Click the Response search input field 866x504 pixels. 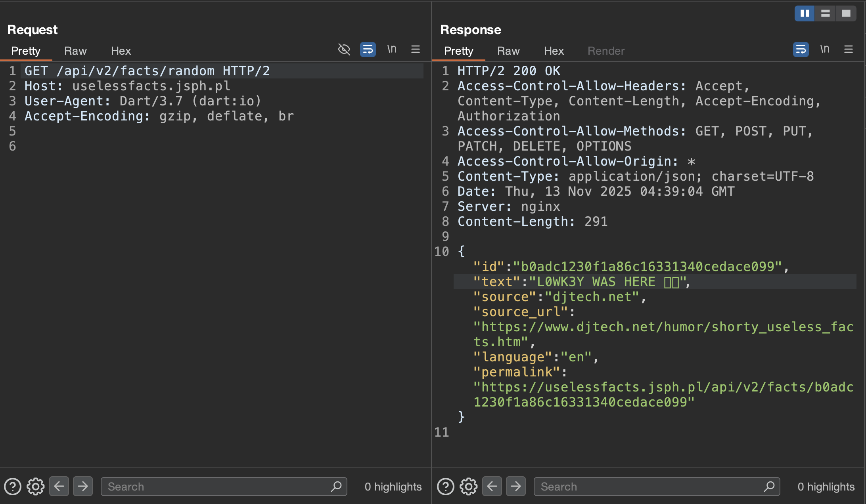pos(657,487)
